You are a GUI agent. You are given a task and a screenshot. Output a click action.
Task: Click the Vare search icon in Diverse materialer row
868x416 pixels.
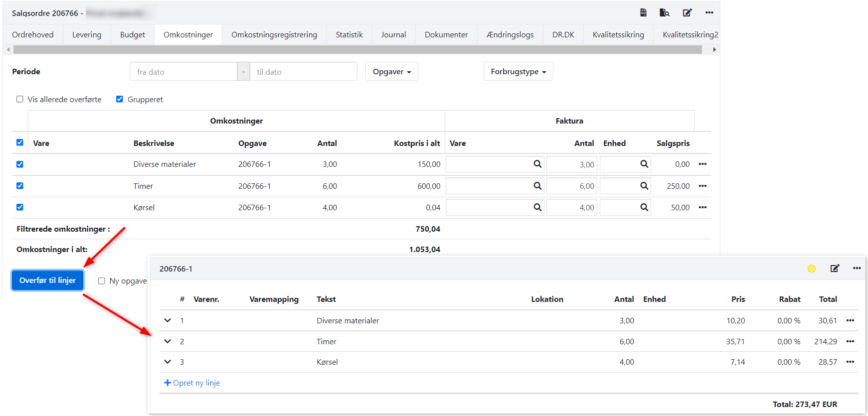pos(537,164)
